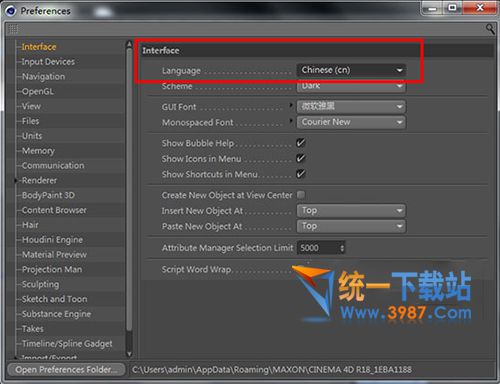Close the Preferences window
Image resolution: width=500 pixels, height=384 pixels.
coord(480,8)
